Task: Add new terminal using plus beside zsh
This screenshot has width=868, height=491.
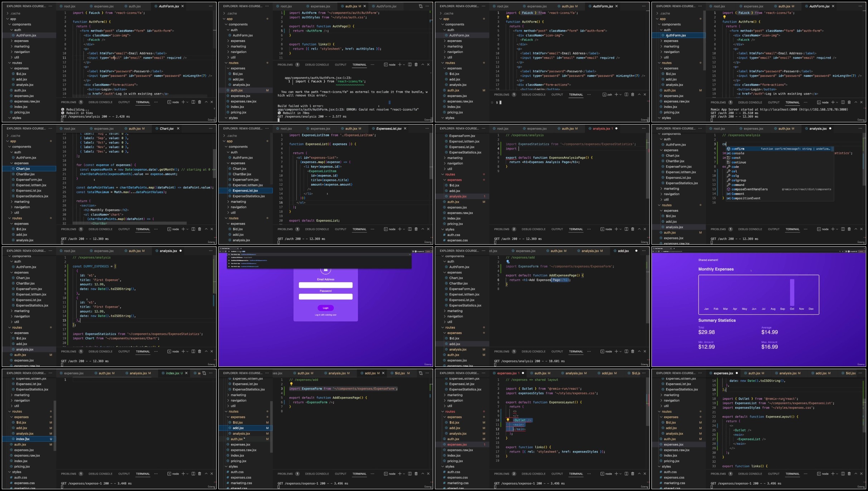Action: pyautogui.click(x=616, y=94)
